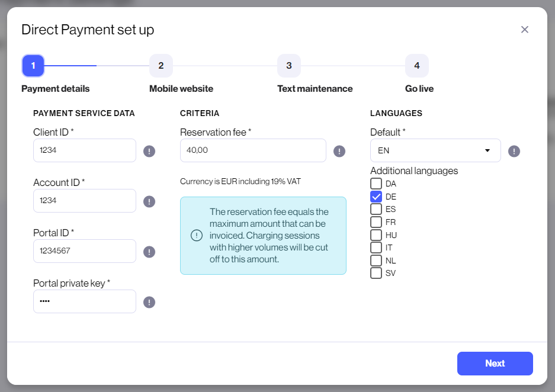The width and height of the screenshot is (555, 392).
Task: Enable the DA additional language
Action: click(376, 184)
